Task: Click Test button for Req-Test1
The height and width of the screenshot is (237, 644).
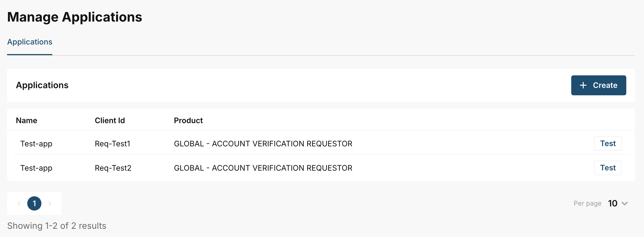Action: pyautogui.click(x=608, y=144)
